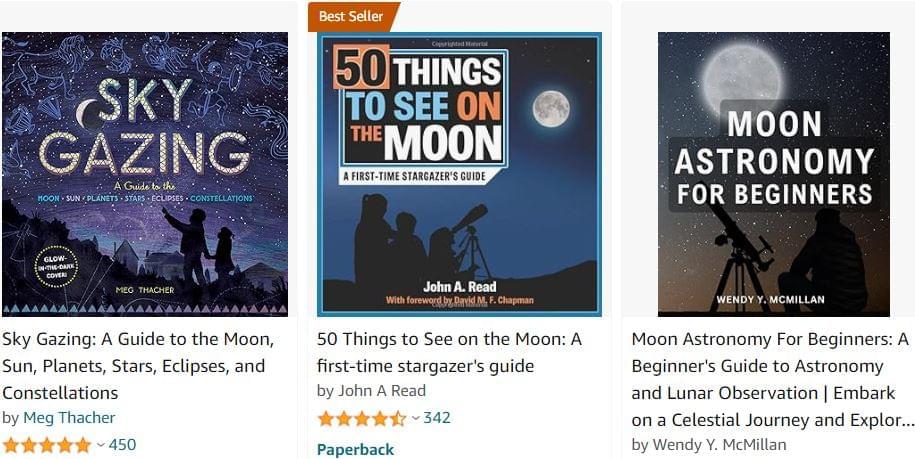Click the full moon on 50 Things cover
This screenshot has width=915, height=459.
coord(551,108)
